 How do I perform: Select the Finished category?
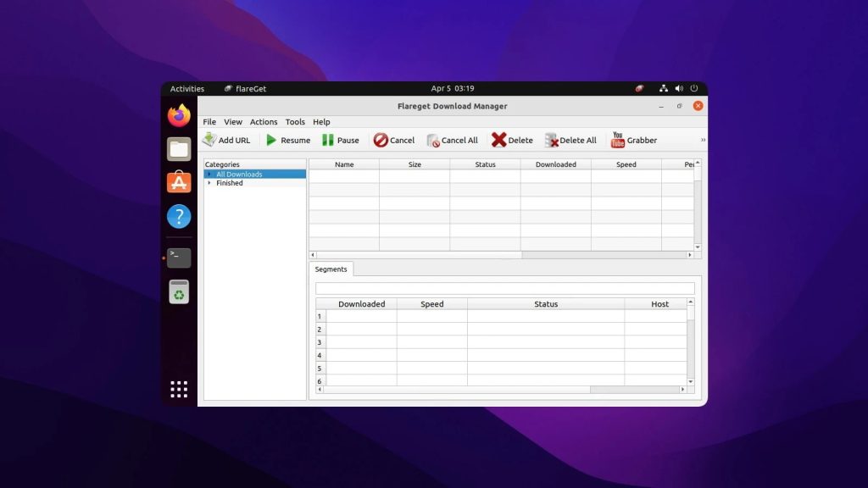point(229,183)
